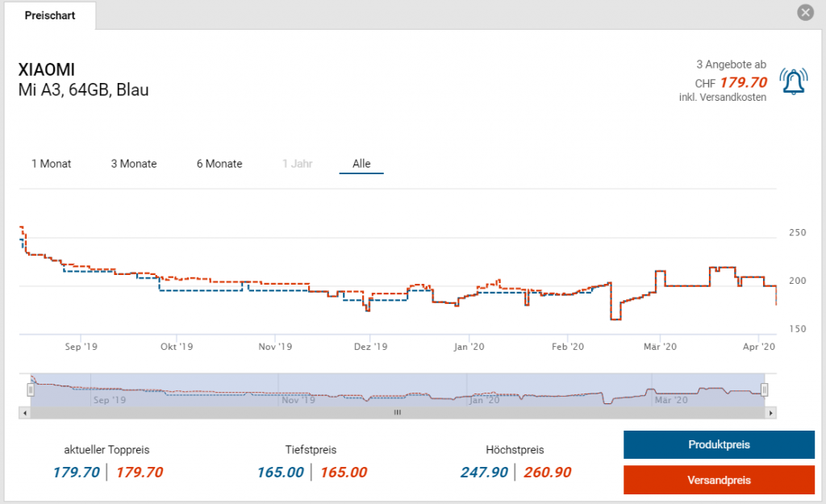This screenshot has width=826, height=504.
Task: Switch chart to 3 Monate range
Action: tap(134, 164)
